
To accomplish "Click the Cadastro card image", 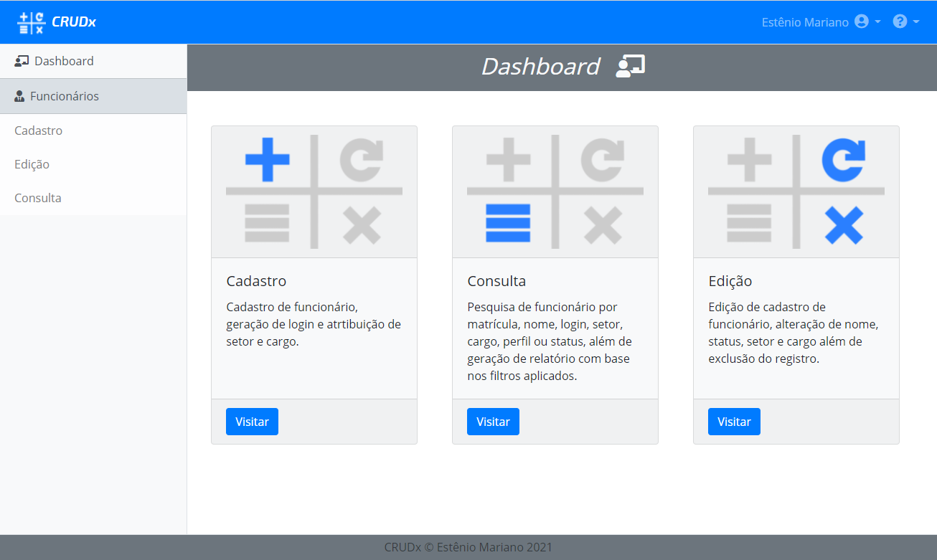I will click(x=314, y=192).
